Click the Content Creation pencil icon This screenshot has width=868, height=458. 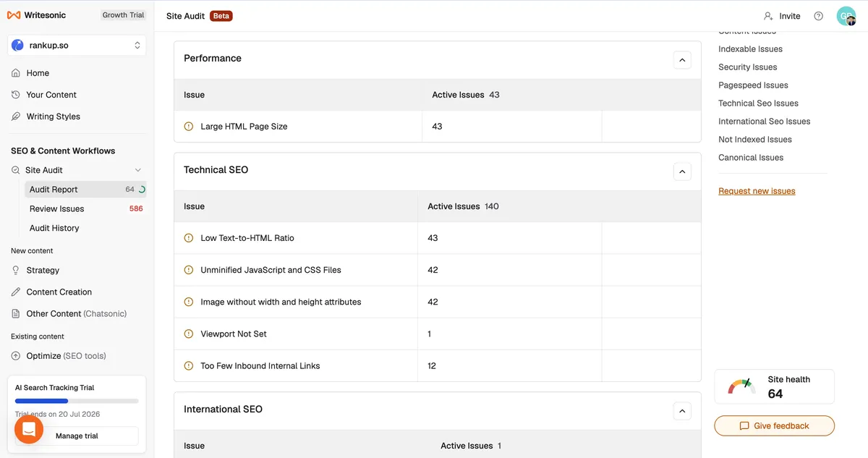click(16, 292)
